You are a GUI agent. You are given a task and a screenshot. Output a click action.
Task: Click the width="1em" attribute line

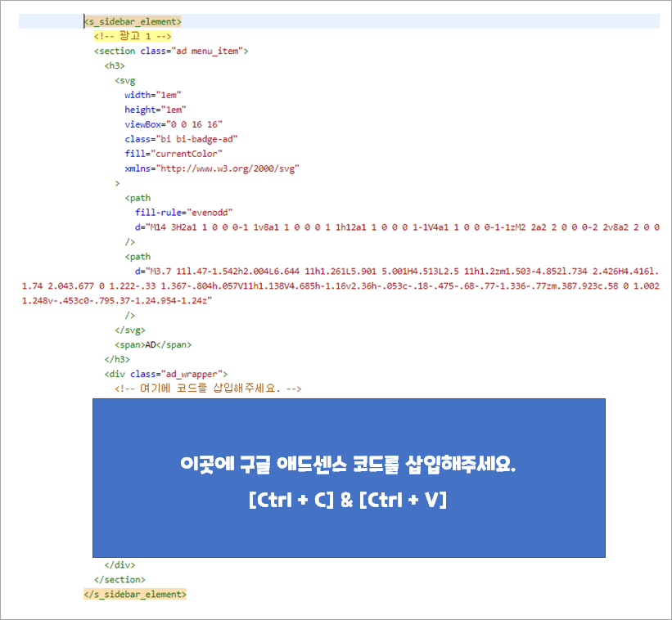pyautogui.click(x=153, y=95)
